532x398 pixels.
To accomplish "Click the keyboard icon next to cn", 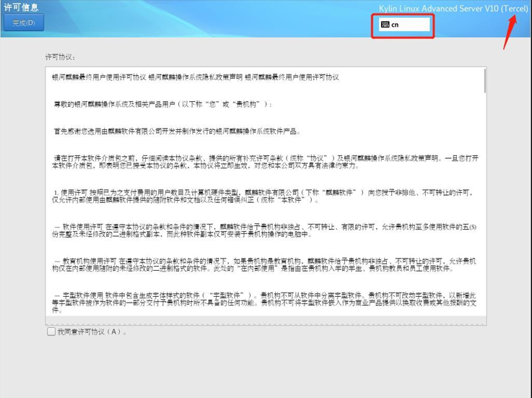I will pyautogui.click(x=385, y=25).
